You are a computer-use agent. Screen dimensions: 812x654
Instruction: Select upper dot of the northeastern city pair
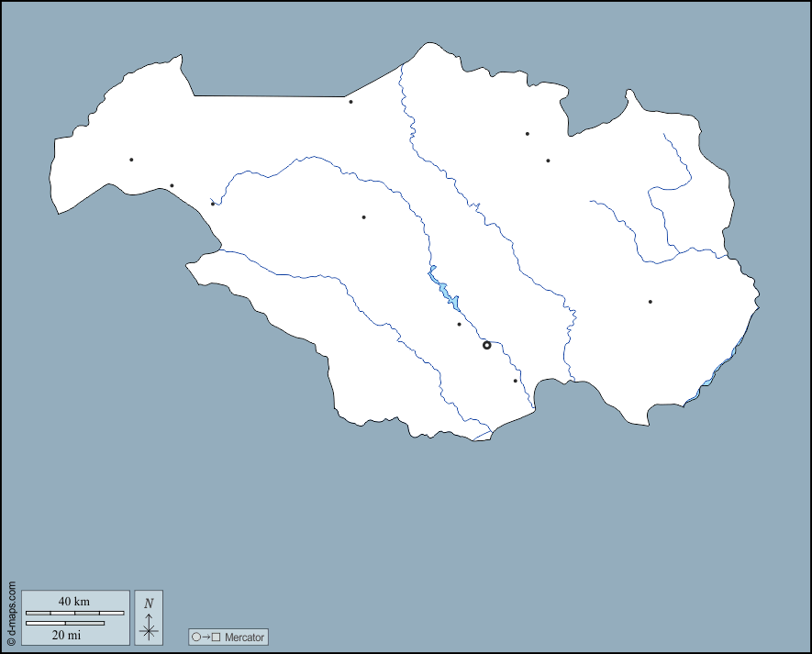coord(527,134)
